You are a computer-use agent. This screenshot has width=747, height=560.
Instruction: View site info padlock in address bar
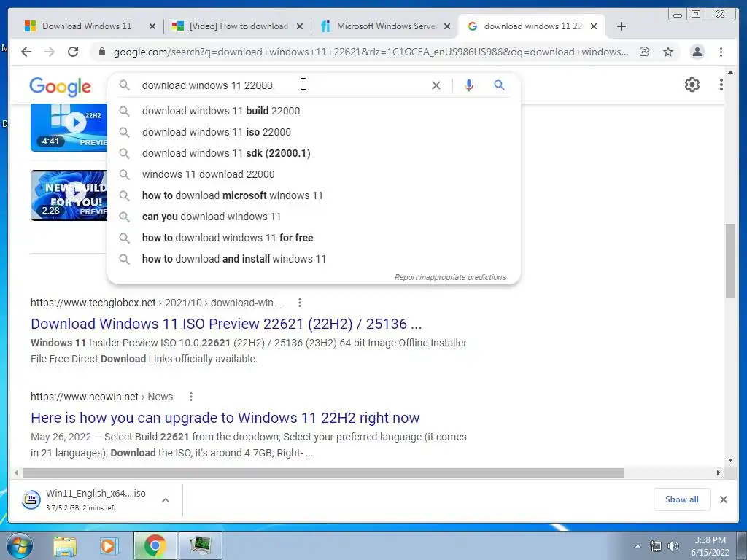click(x=101, y=52)
